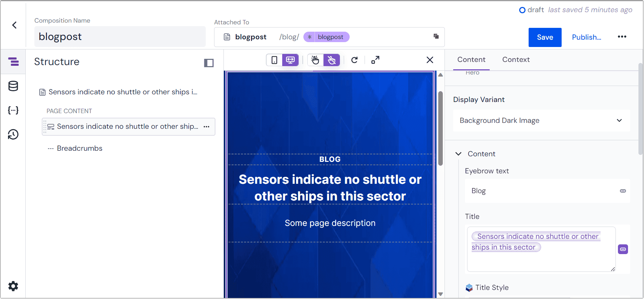Viewport: 644px width, 299px height.
Task: Open the Publish menu
Action: pos(587,37)
